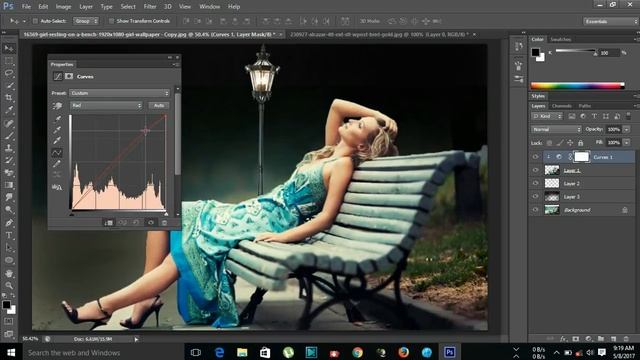640x360 pixels.
Task: Select the Lasso tool
Action: coord(9,73)
